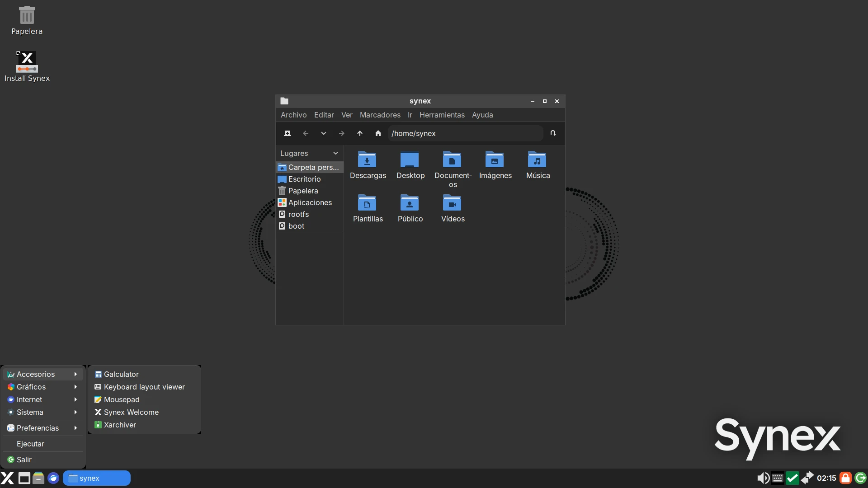
Task: Open the Ayuda menu
Action: 482,115
